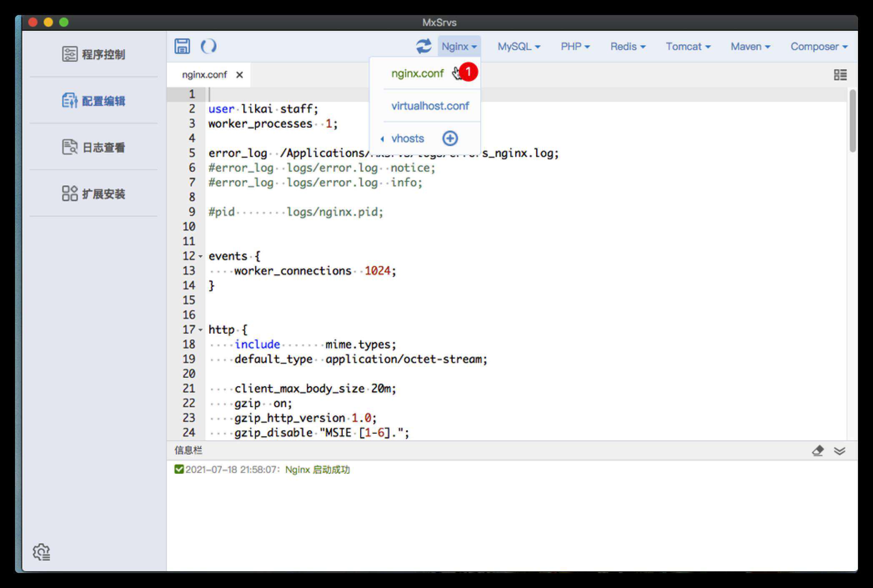The image size is (873, 588).
Task: Open the MySQL dropdown menu
Action: (x=519, y=46)
